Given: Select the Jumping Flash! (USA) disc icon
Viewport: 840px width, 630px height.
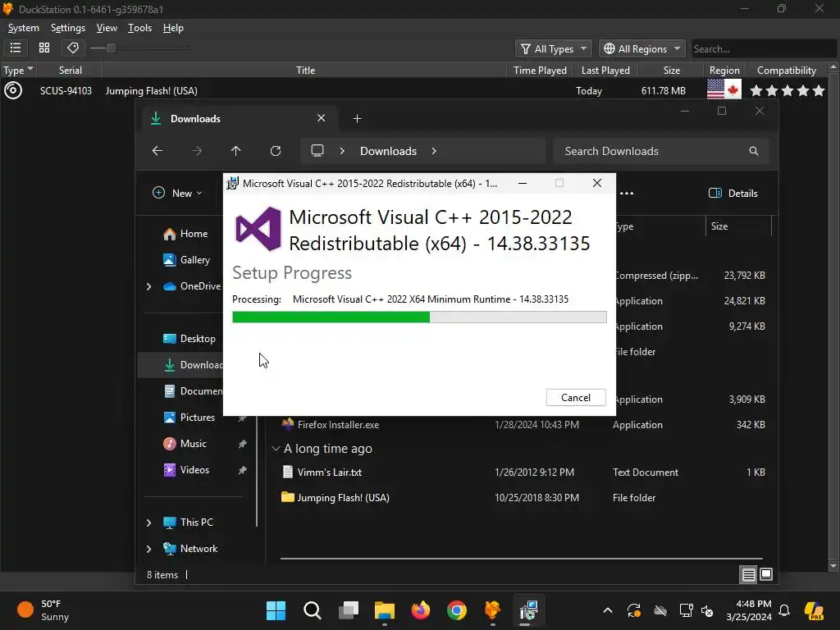Looking at the screenshot, I should [13, 90].
